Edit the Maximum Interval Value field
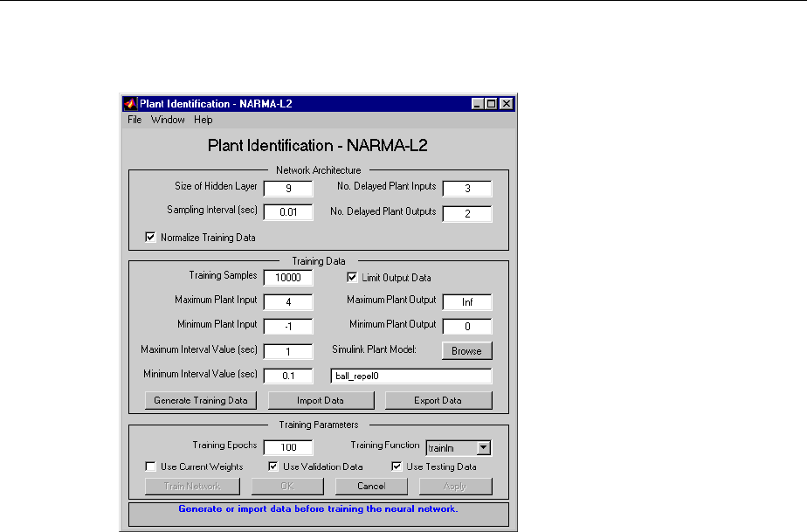 click(288, 352)
